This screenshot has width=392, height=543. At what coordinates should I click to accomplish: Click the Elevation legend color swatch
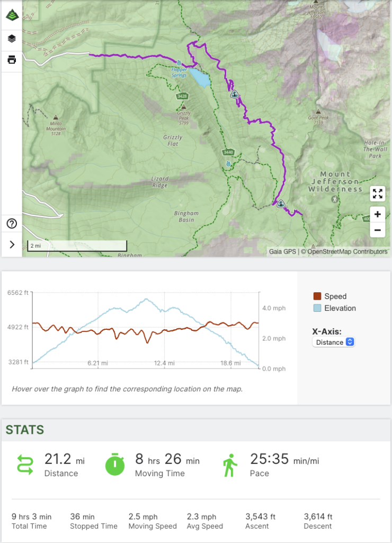(317, 308)
